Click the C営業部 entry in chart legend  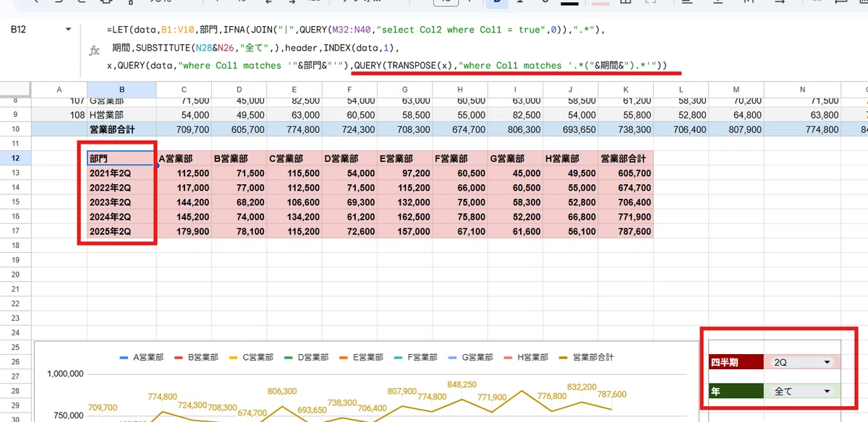251,357
